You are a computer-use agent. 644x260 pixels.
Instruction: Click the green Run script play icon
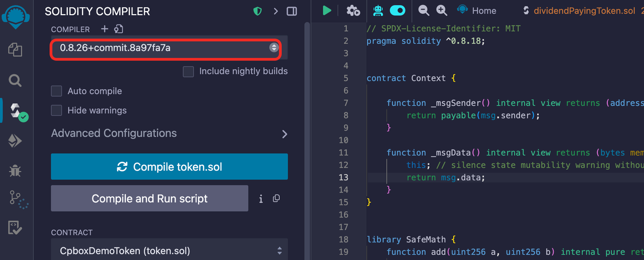tap(327, 11)
